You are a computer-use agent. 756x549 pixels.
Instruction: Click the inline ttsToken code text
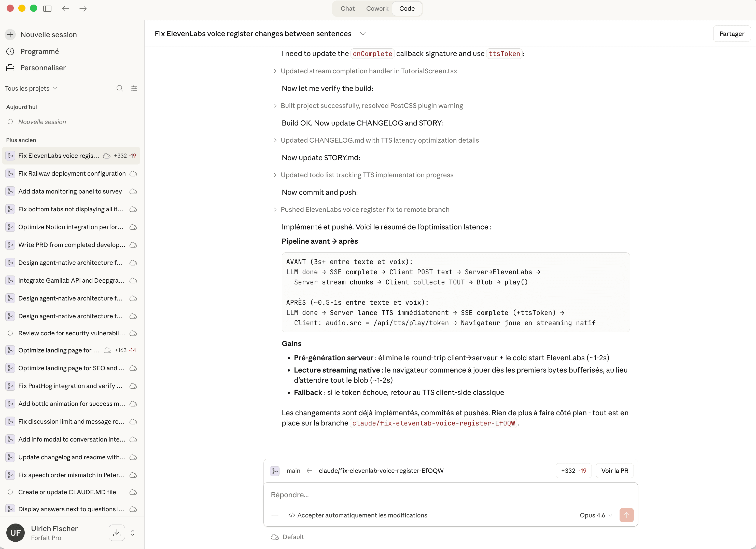pyautogui.click(x=504, y=54)
